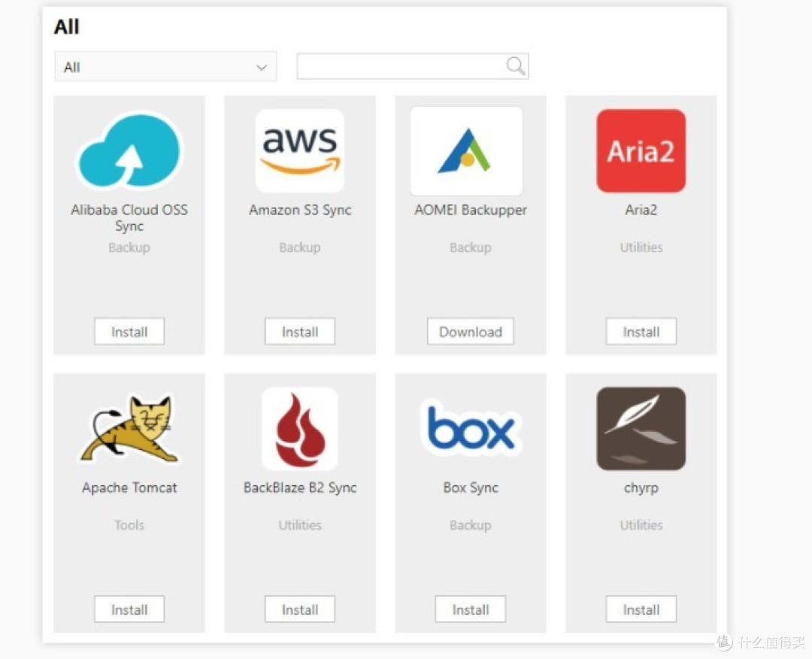
Task: Click the Alibaba Cloud OSS Sync title
Action: click(x=129, y=217)
